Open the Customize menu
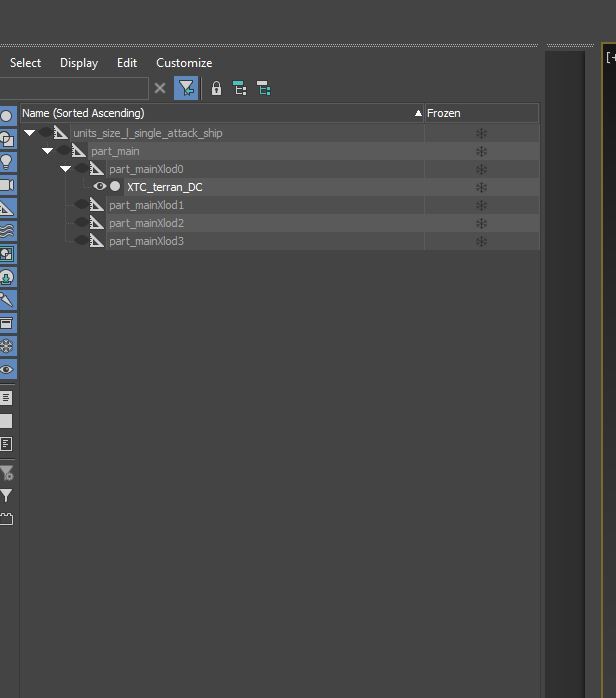616x698 pixels. click(184, 62)
